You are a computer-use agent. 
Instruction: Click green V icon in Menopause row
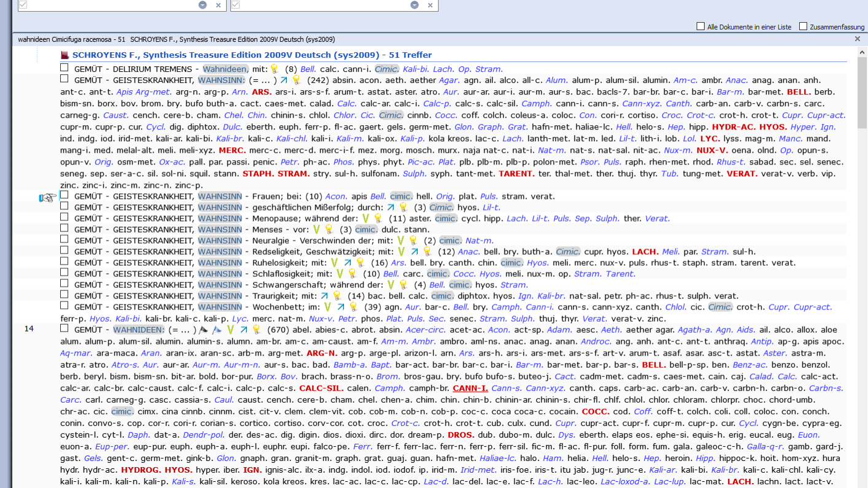pos(366,219)
